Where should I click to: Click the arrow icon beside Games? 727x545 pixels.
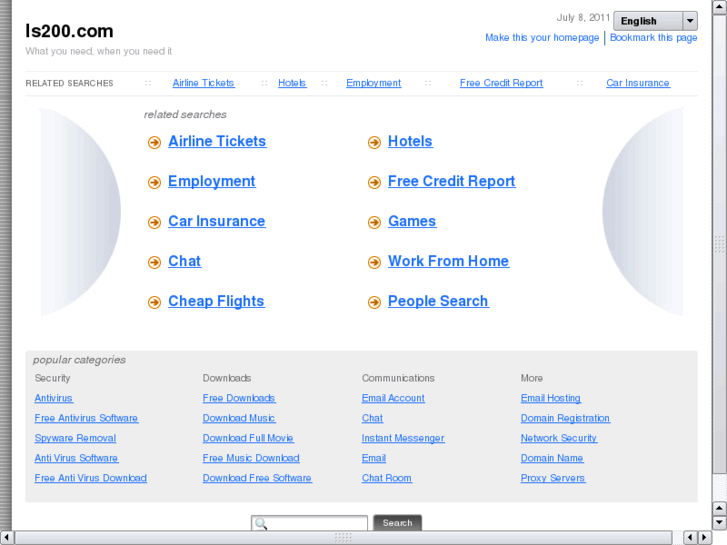pyautogui.click(x=374, y=222)
